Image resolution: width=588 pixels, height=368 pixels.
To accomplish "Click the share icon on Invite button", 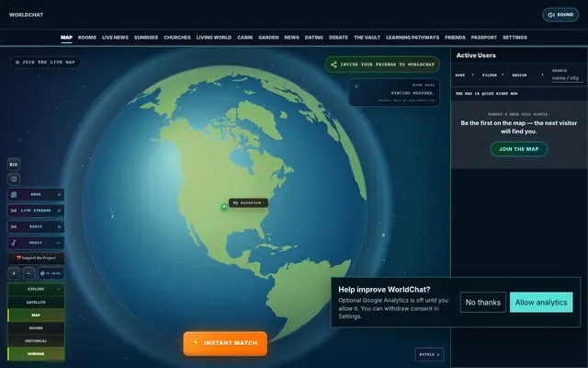I will [334, 64].
